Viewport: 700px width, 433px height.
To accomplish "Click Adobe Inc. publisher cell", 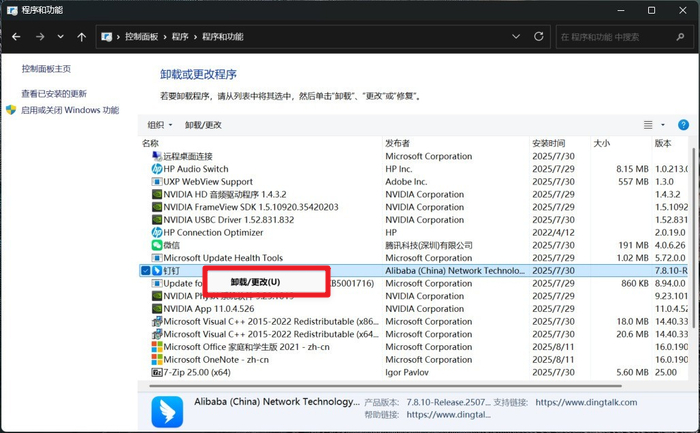I will [x=406, y=182].
